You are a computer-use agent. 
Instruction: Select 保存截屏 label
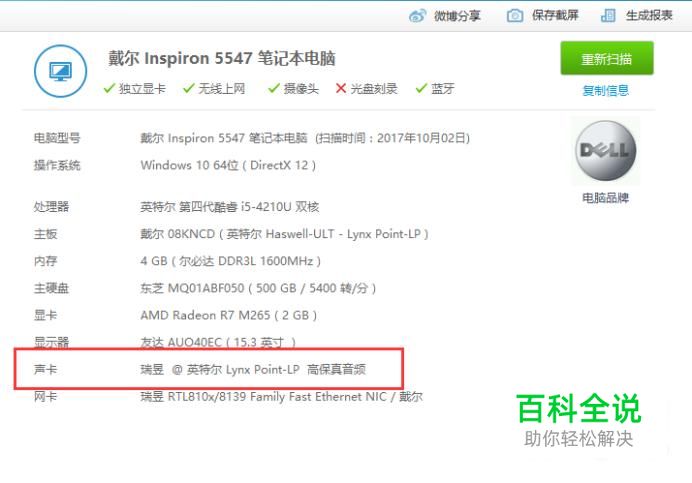[x=555, y=15]
